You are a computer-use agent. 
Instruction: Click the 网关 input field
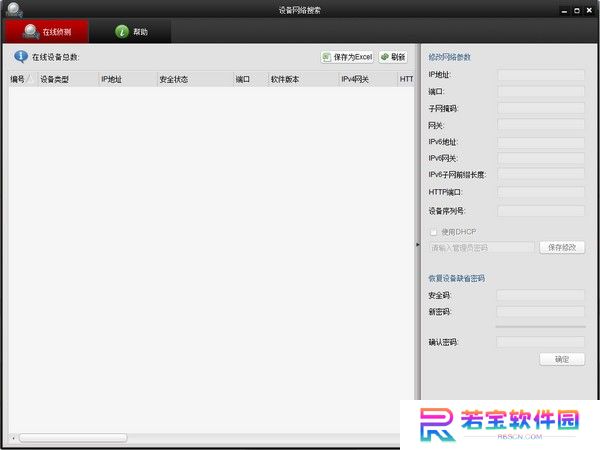541,125
